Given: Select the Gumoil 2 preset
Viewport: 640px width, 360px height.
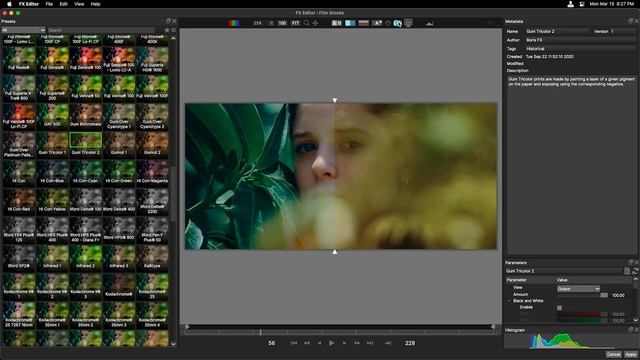Looking at the screenshot, I should [152, 144].
